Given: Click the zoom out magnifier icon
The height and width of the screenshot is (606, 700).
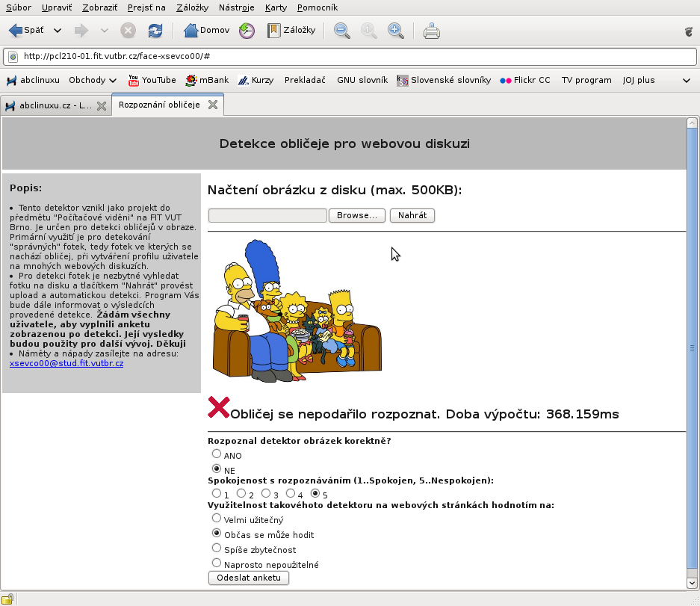Looking at the screenshot, I should [342, 31].
